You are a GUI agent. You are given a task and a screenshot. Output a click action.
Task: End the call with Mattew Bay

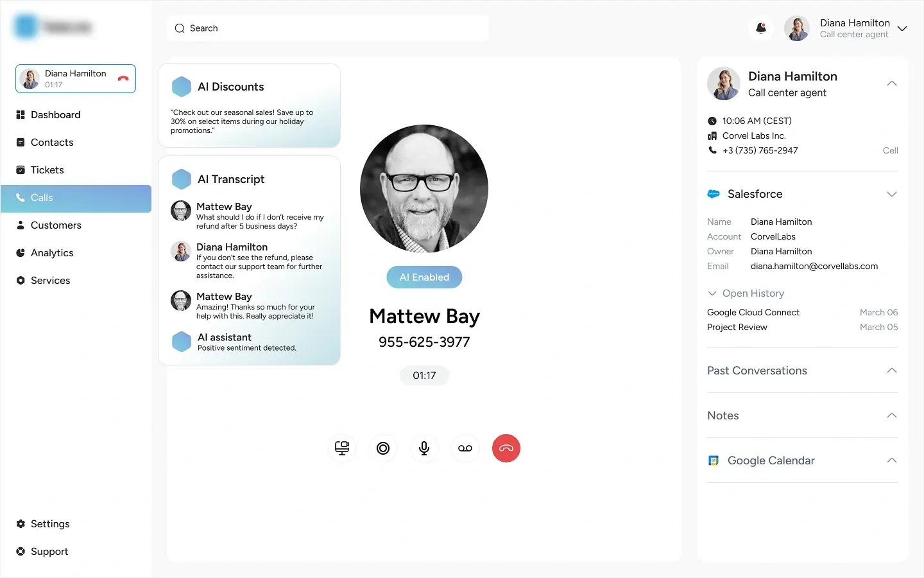pos(506,448)
